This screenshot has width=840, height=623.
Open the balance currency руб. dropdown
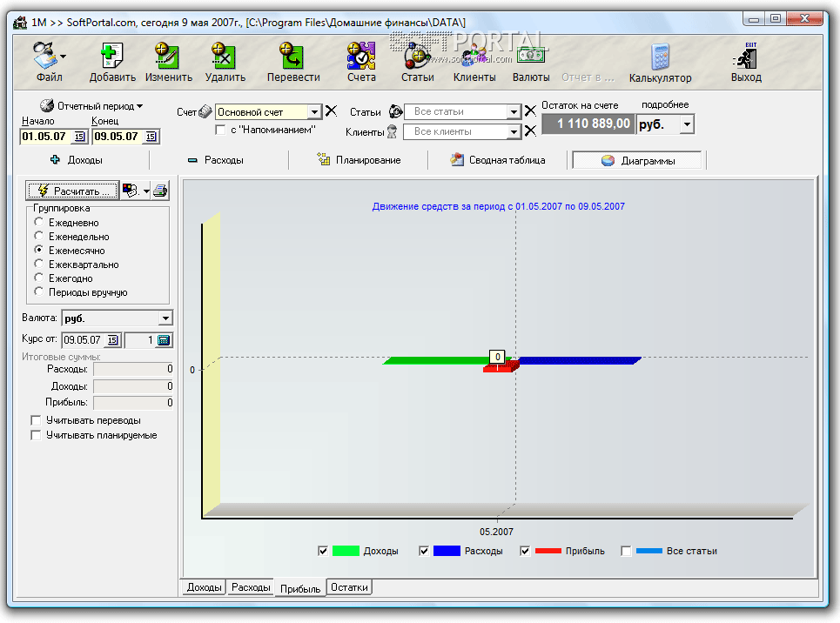coord(687,124)
